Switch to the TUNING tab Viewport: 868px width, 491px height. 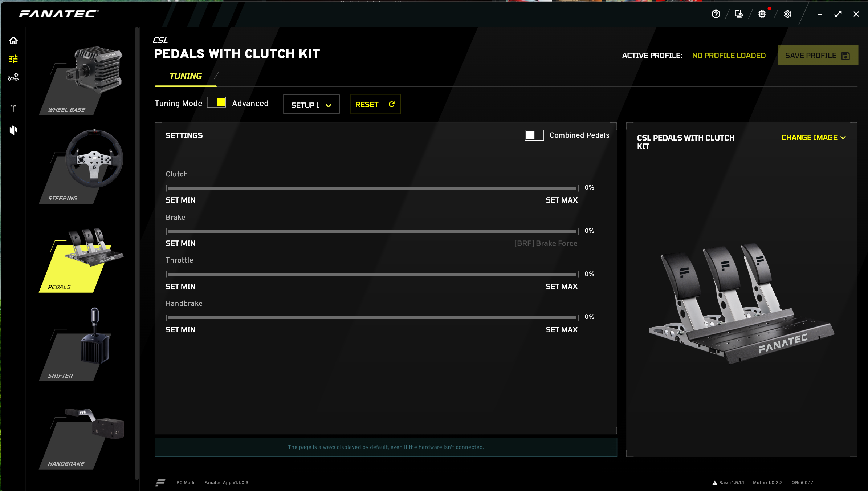click(x=186, y=76)
